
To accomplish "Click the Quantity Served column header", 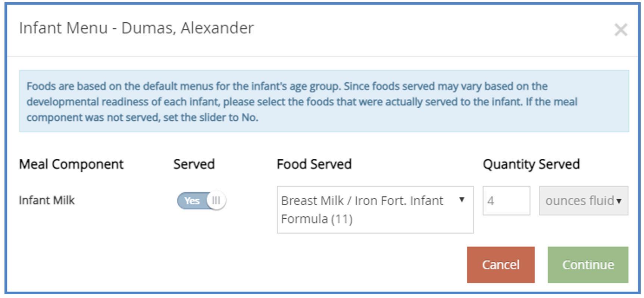I will [531, 164].
